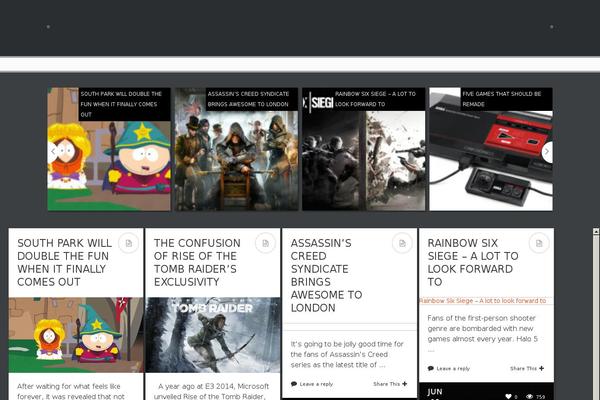Image resolution: width=600 pixels, height=400 pixels.
Task: Click 'It's going to be jolly good time' excerpt
Action: pos(347,354)
